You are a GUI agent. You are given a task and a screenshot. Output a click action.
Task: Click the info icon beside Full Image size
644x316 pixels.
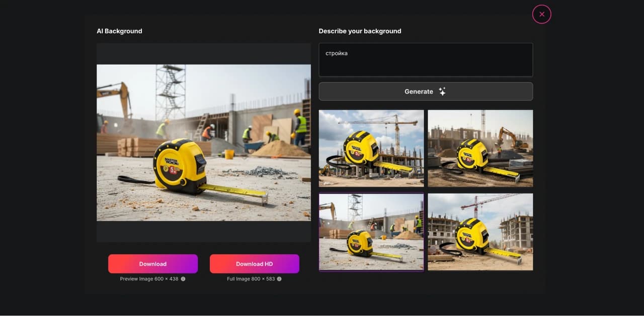(x=279, y=279)
